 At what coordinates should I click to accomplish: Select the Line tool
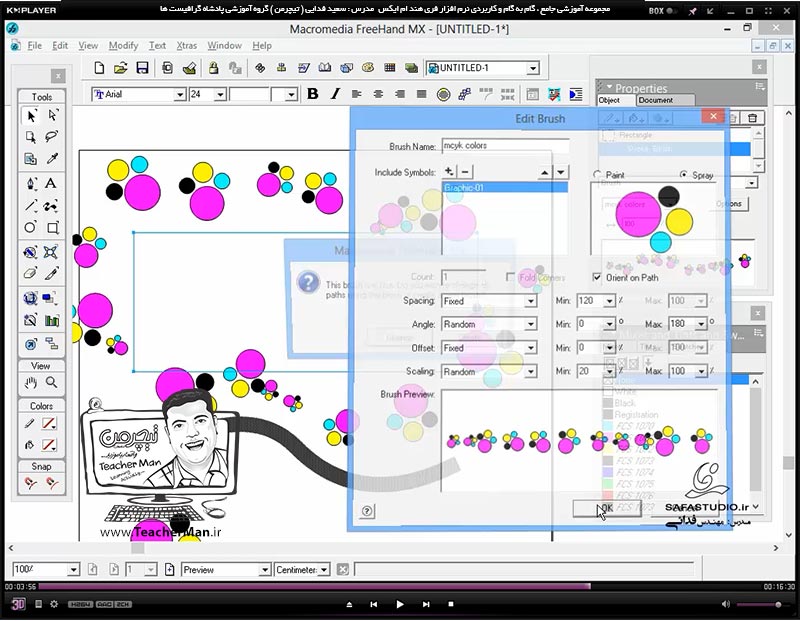31,206
